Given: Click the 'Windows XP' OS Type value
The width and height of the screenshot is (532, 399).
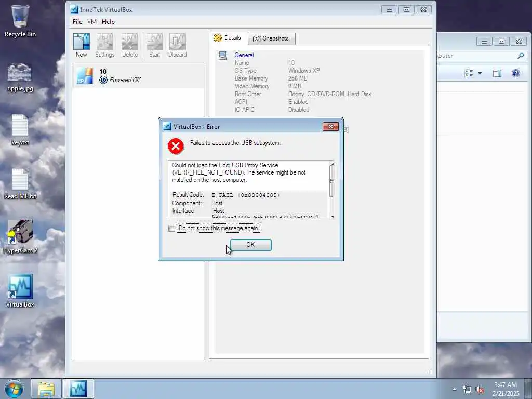Looking at the screenshot, I should pos(304,71).
